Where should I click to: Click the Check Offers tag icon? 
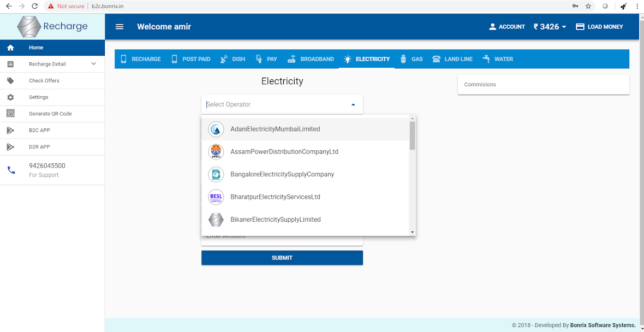pyautogui.click(x=11, y=80)
